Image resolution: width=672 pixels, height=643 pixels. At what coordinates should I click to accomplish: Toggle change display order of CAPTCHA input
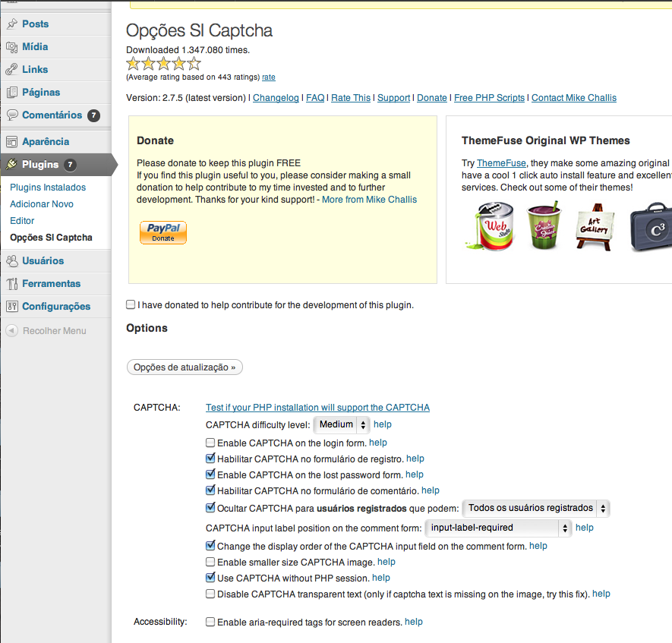coord(210,546)
